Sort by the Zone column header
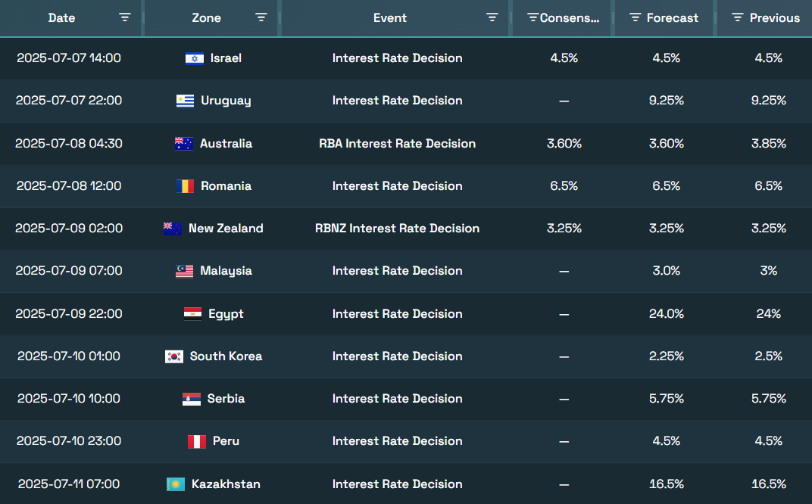Screen dimensions: 812x504 pyautogui.click(x=206, y=17)
